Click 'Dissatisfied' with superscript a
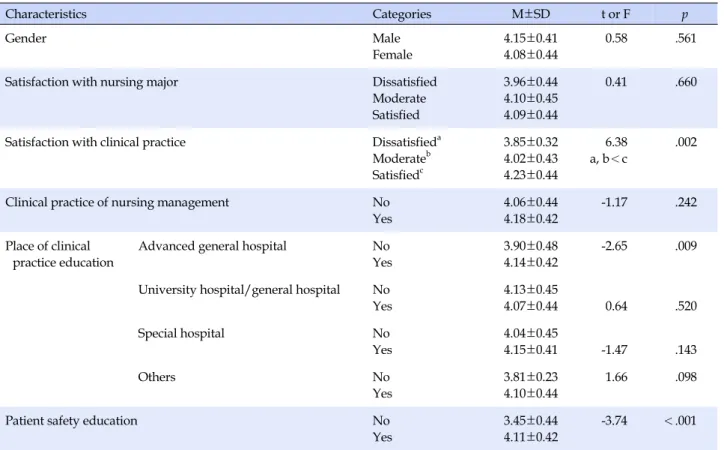The width and height of the screenshot is (724, 450). coord(407,141)
